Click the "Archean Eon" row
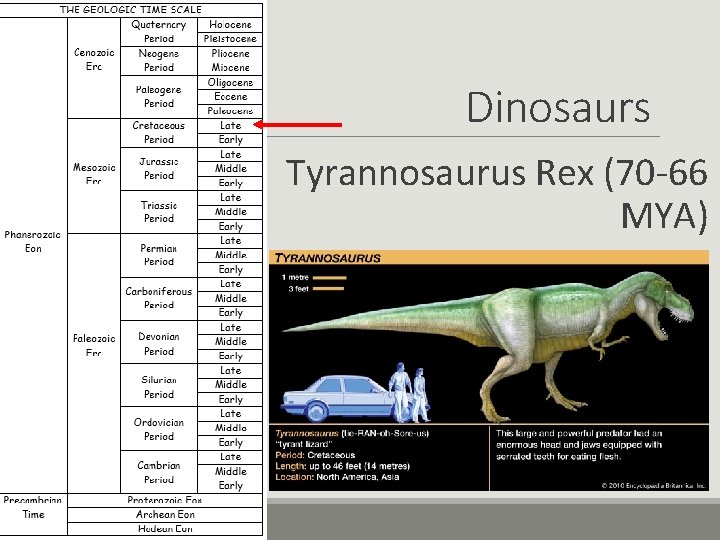Viewport: 720px width, 540px height. (x=165, y=515)
